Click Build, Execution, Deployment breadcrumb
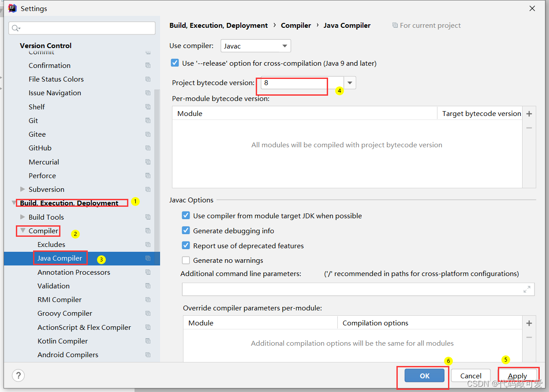The width and height of the screenshot is (549, 392). [x=219, y=26]
